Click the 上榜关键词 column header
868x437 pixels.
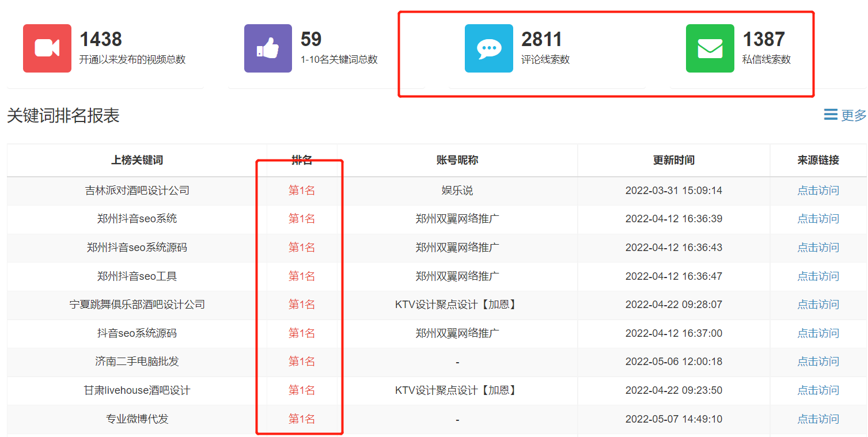136,160
